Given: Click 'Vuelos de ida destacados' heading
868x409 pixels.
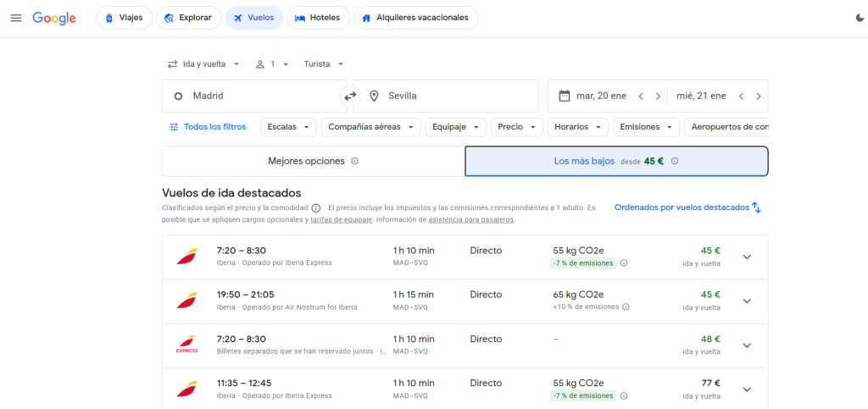Looking at the screenshot, I should coord(231,193).
